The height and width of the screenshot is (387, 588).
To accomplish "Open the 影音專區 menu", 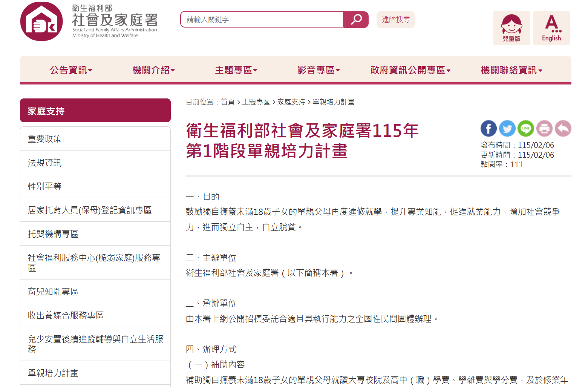I will [x=318, y=70].
